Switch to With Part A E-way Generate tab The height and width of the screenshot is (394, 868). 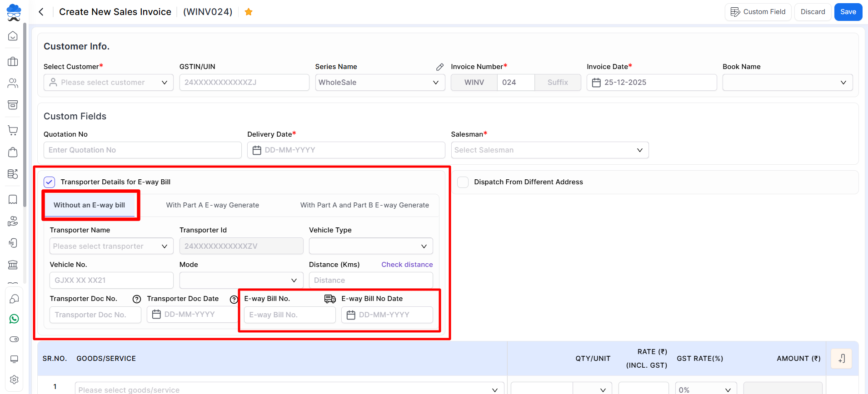tap(212, 205)
